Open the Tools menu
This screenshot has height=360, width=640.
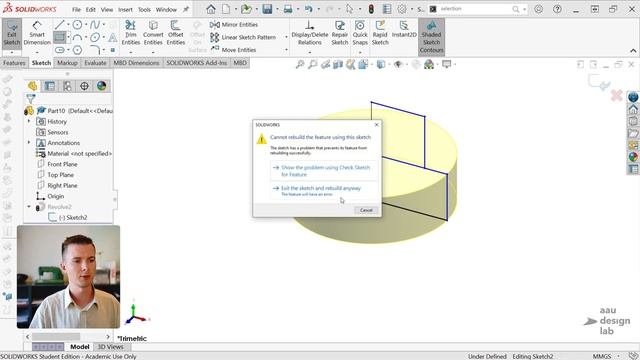(x=144, y=9)
